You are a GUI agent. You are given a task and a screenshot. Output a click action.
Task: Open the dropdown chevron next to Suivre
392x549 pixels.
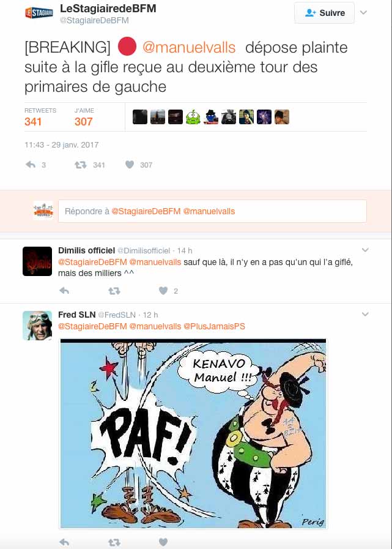[x=364, y=13]
